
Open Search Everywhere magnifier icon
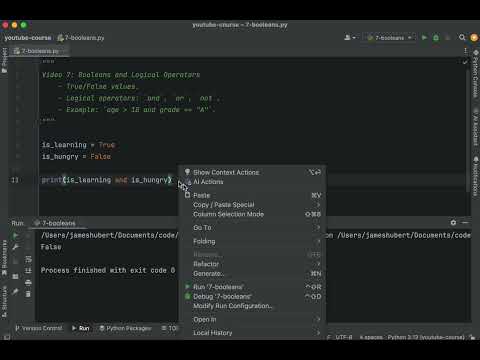(462, 37)
